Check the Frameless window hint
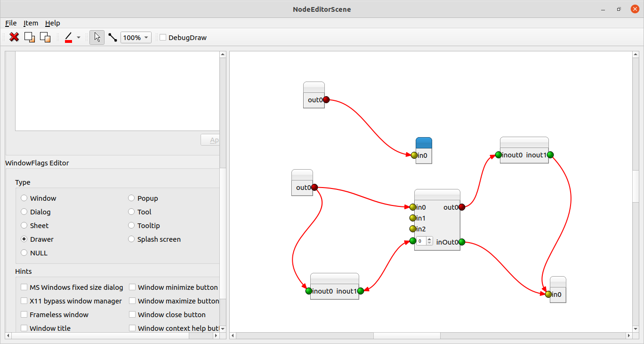644x344 pixels. [x=24, y=315]
